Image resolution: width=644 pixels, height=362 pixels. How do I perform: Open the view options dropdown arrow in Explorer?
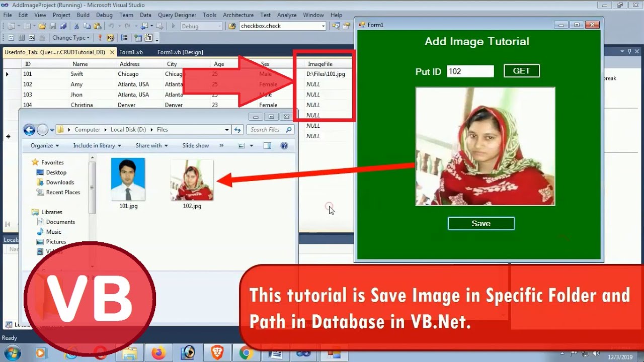(x=252, y=146)
